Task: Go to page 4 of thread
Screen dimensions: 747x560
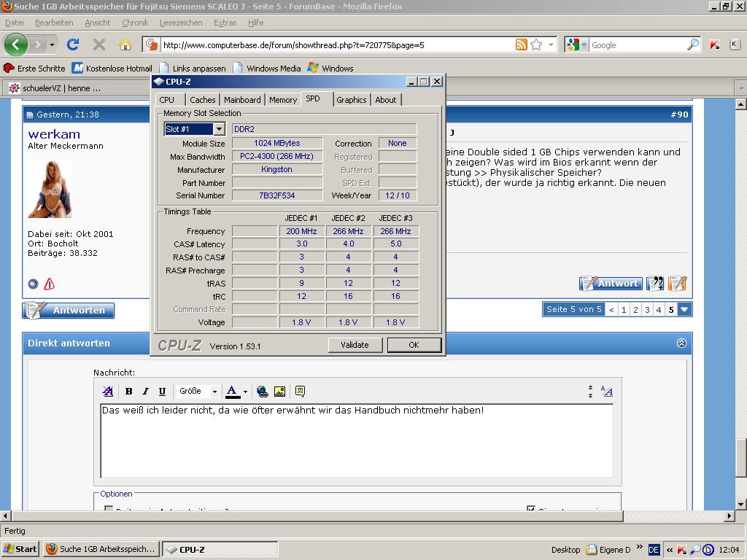Action: coord(659,309)
